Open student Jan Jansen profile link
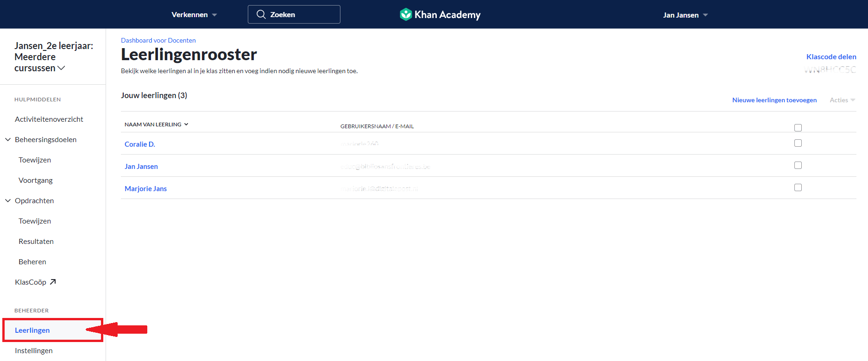Image resolution: width=868 pixels, height=361 pixels. pos(141,166)
